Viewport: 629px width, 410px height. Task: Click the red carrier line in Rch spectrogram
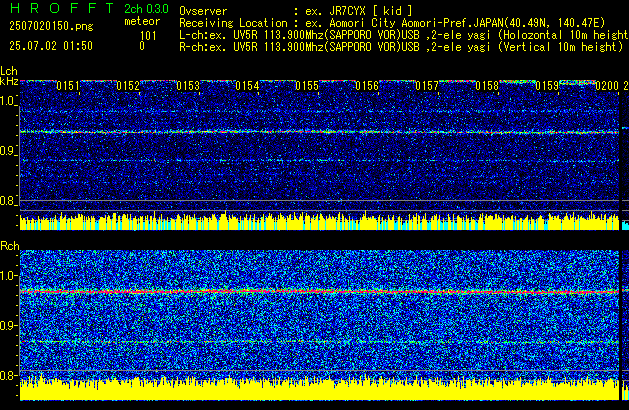[319, 292]
